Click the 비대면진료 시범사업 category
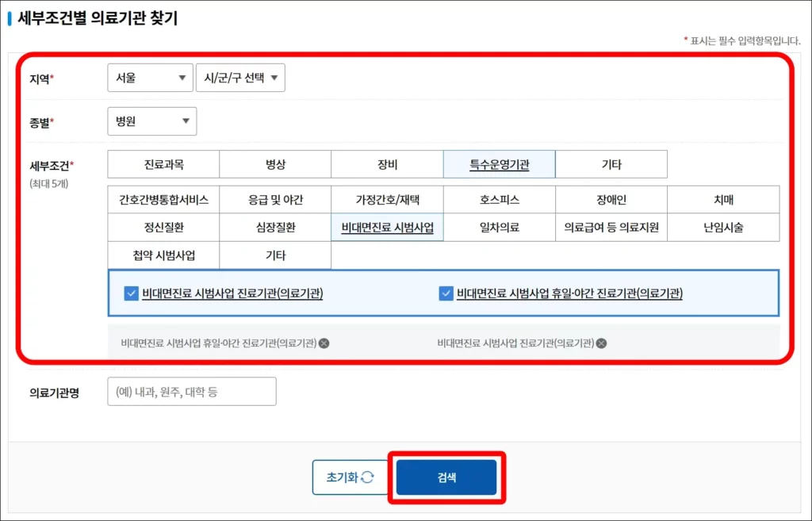This screenshot has width=812, height=521. [x=387, y=228]
